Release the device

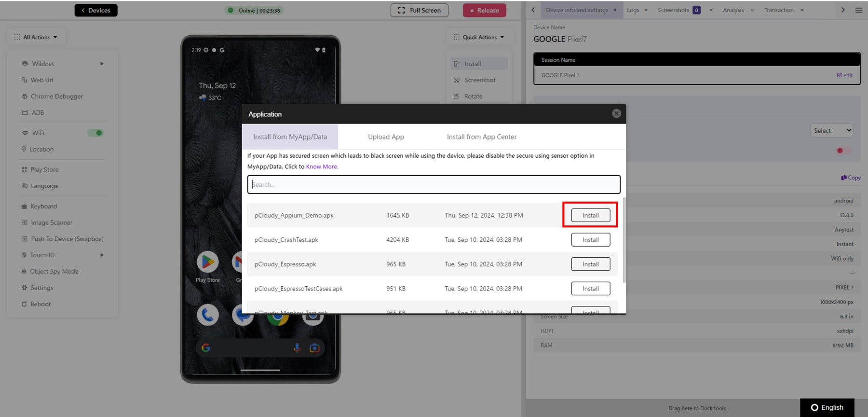pos(485,10)
